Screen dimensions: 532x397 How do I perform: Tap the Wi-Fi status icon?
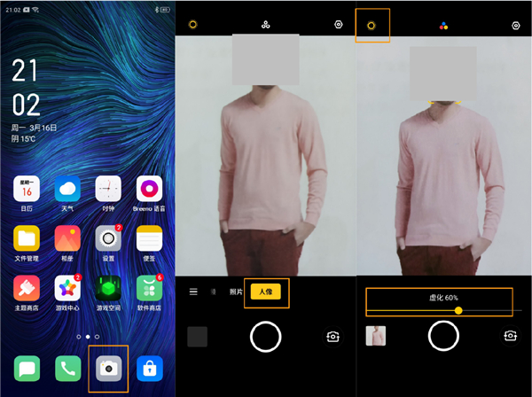35,10
